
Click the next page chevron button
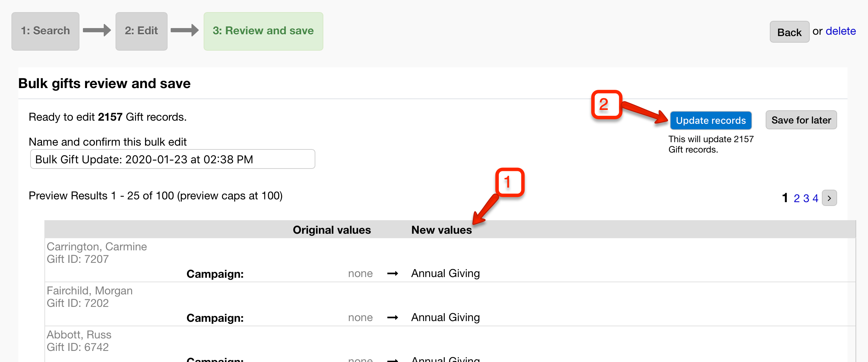pyautogui.click(x=829, y=198)
